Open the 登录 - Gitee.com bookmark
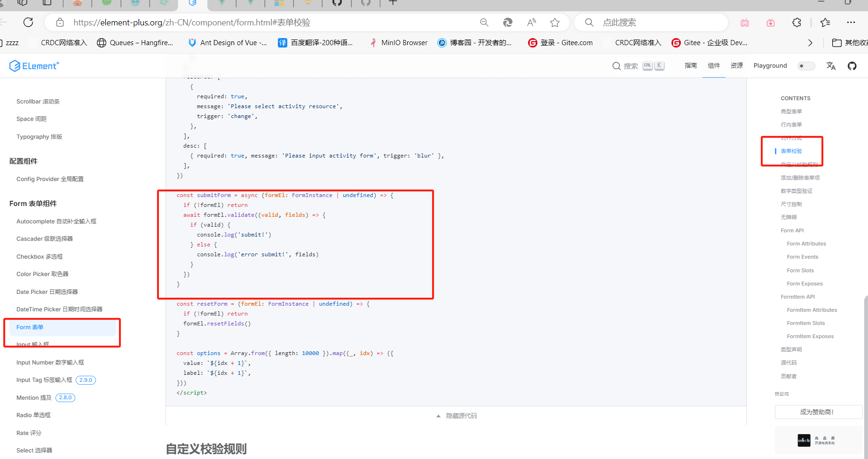Image resolution: width=868 pixels, height=459 pixels. [x=560, y=43]
